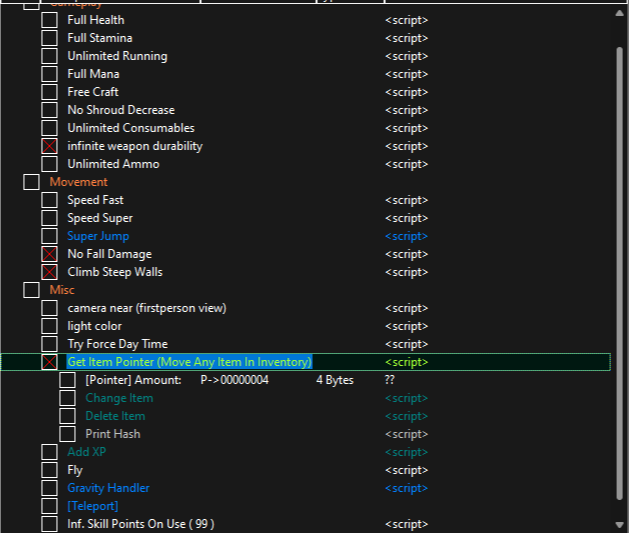
Task: Click the vertical scrollbar thumb
Action: (x=619, y=274)
